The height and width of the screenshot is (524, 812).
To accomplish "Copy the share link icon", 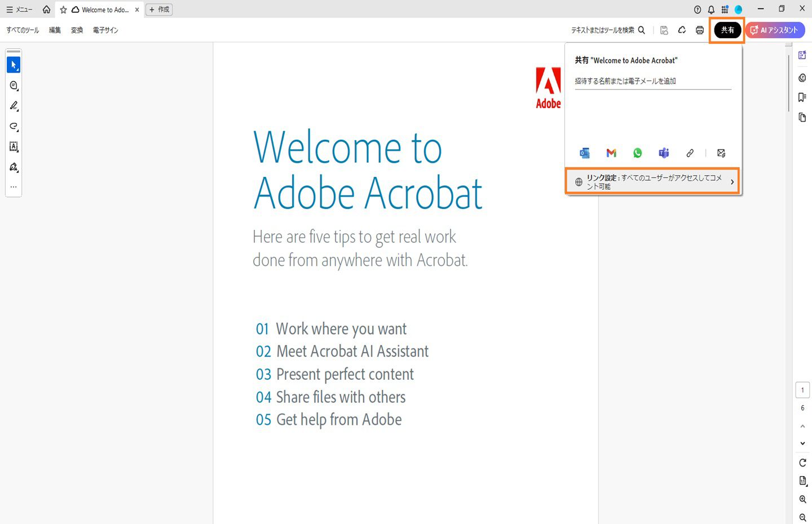I will (x=690, y=153).
